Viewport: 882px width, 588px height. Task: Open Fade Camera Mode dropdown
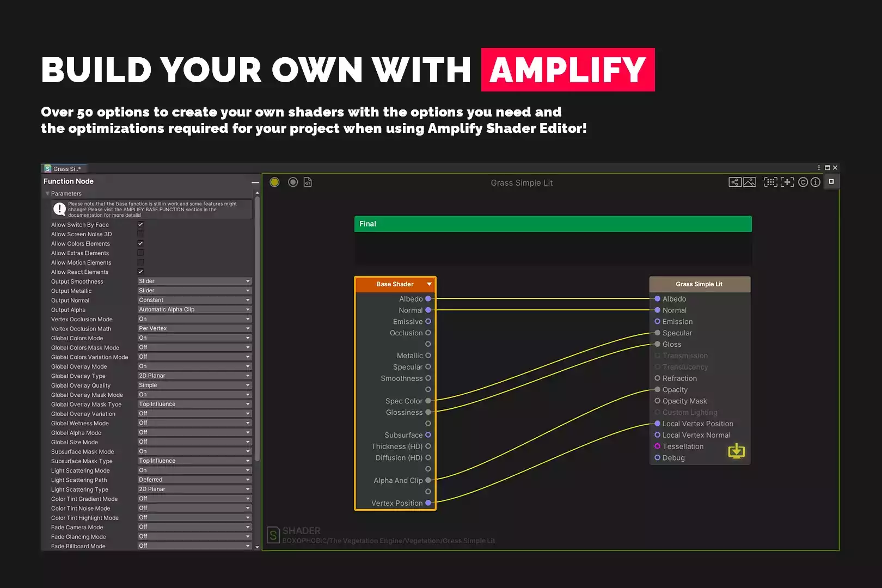click(194, 527)
